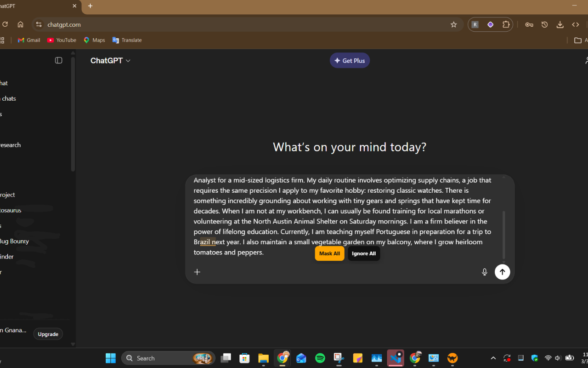
Task: Open the Extensions puzzle-piece menu
Action: pyautogui.click(x=506, y=25)
